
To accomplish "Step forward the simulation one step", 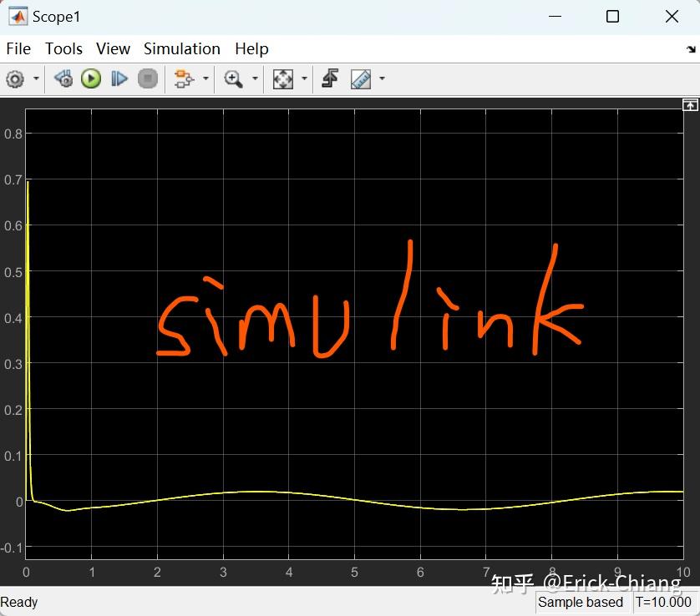I will pos(119,78).
